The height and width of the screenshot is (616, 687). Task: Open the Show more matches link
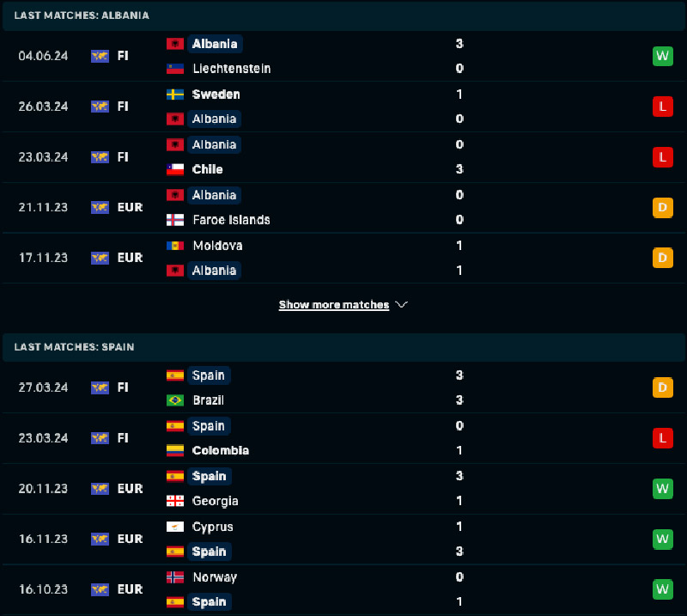(x=334, y=305)
